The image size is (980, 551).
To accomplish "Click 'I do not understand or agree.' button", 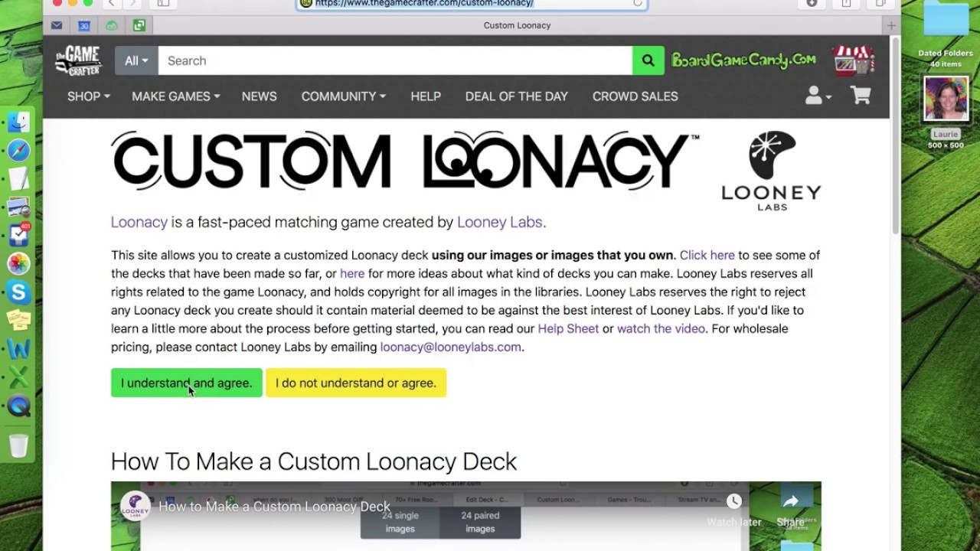I will coord(356,383).
